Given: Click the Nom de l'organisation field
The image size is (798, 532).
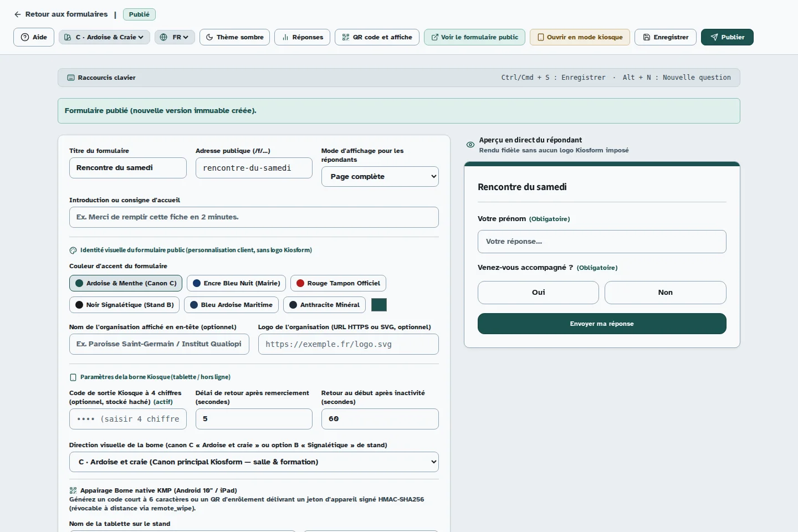Looking at the screenshot, I should (159, 344).
